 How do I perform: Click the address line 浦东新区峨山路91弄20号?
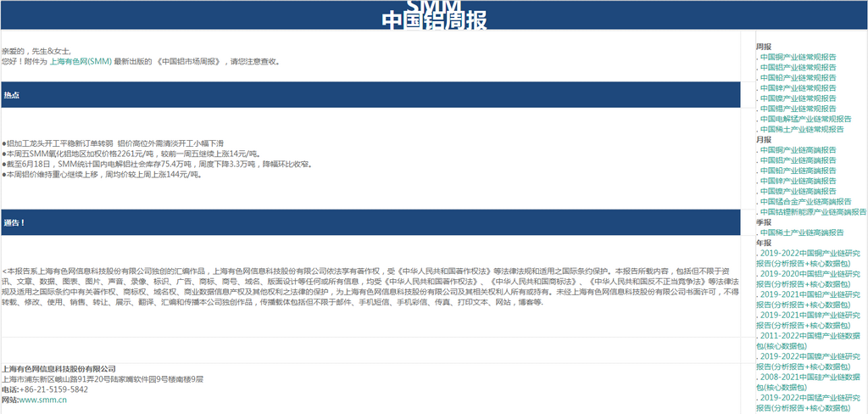tap(103, 379)
